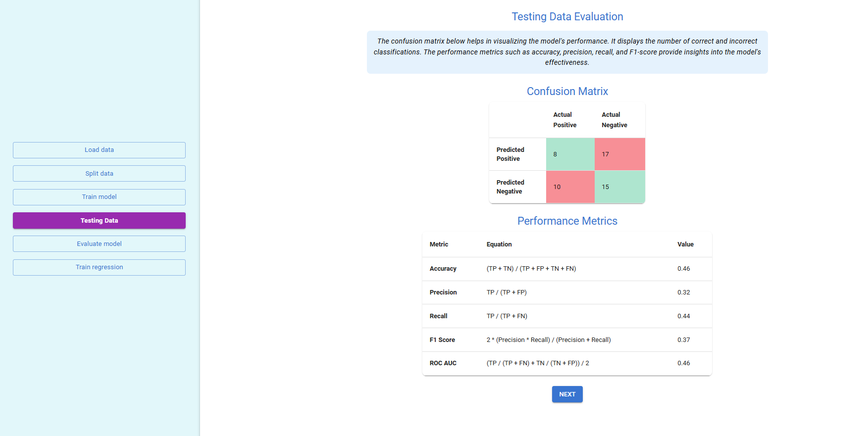Click the Testing Data Evaluation heading
The width and height of the screenshot is (868, 436).
point(567,17)
